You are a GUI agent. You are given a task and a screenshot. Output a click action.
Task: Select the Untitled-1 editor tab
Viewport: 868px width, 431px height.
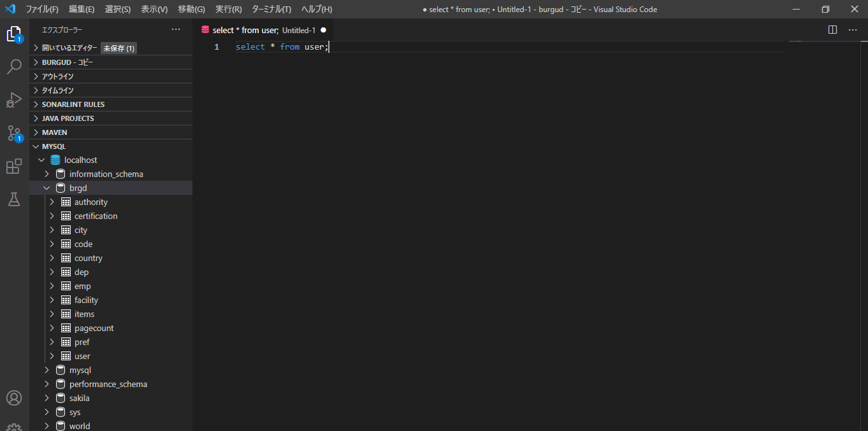click(263, 30)
